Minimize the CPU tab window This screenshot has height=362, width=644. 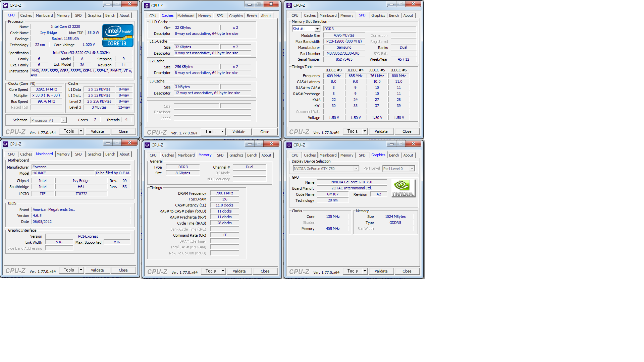(x=108, y=4)
